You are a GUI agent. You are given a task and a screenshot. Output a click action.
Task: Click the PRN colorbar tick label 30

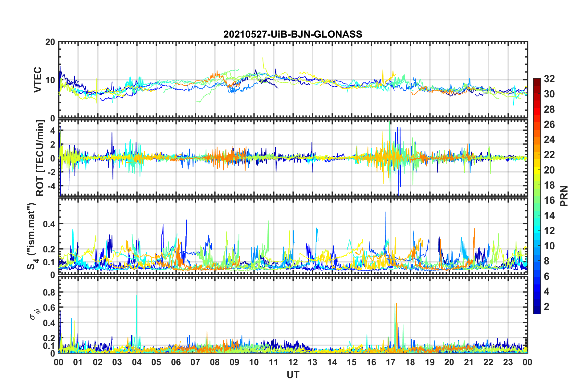pos(549,94)
